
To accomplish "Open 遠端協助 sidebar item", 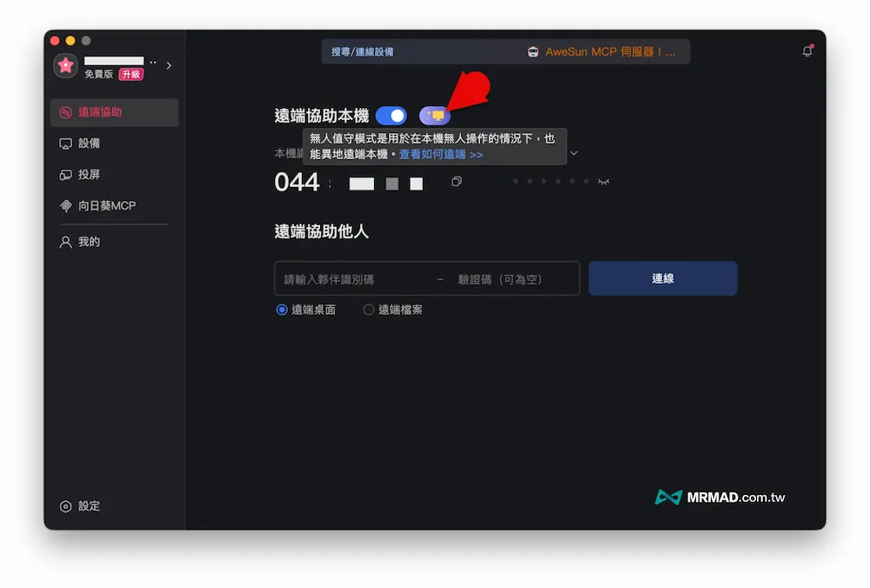I will pyautogui.click(x=114, y=112).
